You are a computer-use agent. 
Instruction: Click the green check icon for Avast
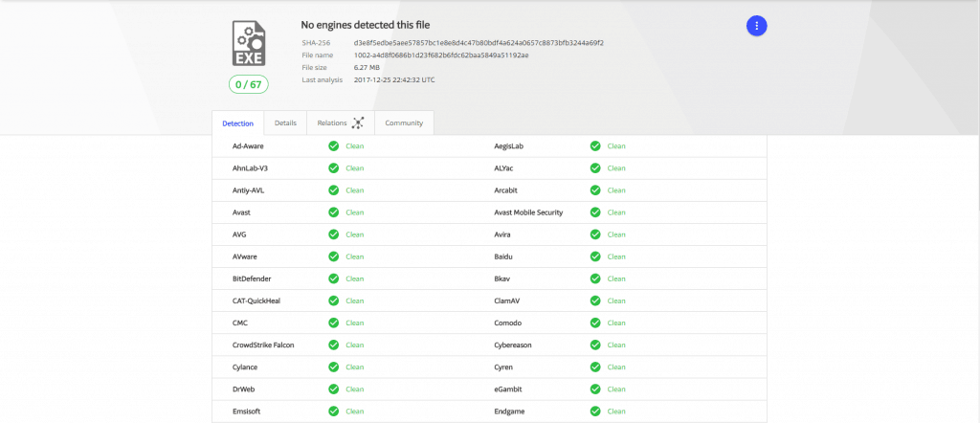click(334, 212)
